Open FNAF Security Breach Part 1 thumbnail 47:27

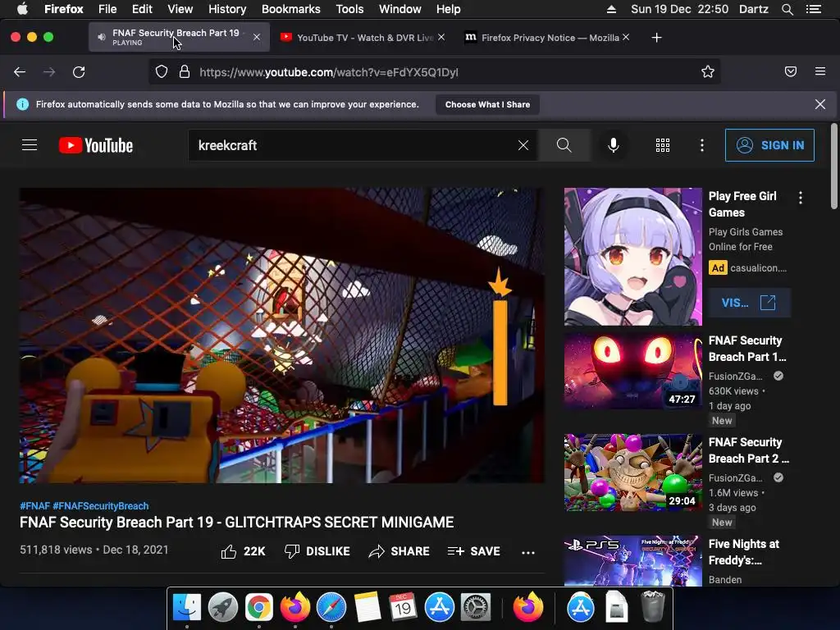tap(632, 372)
